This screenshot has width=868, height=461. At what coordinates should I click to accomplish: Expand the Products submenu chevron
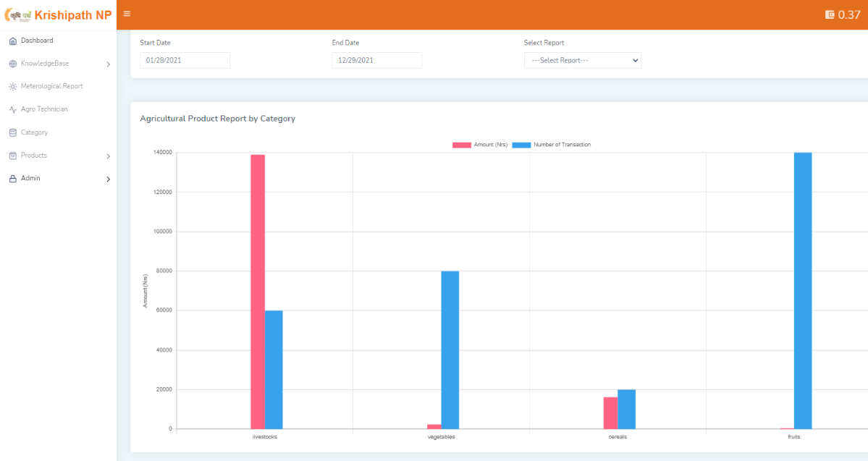coord(108,156)
